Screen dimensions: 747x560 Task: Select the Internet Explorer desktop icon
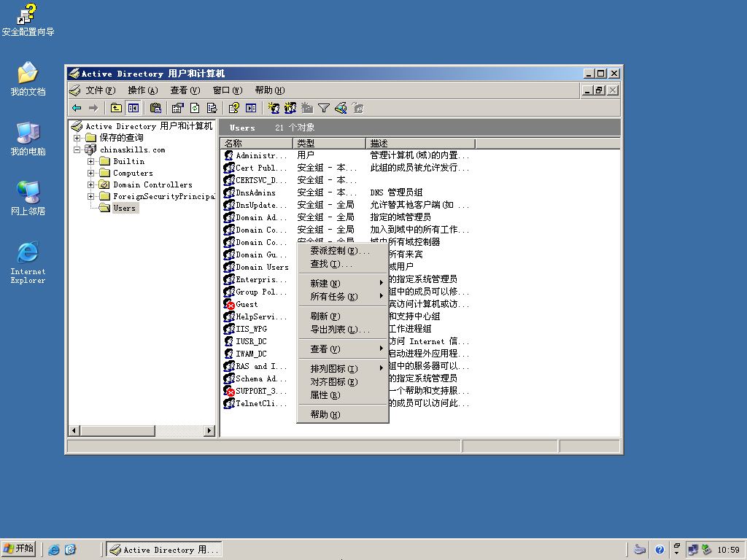[x=28, y=262]
